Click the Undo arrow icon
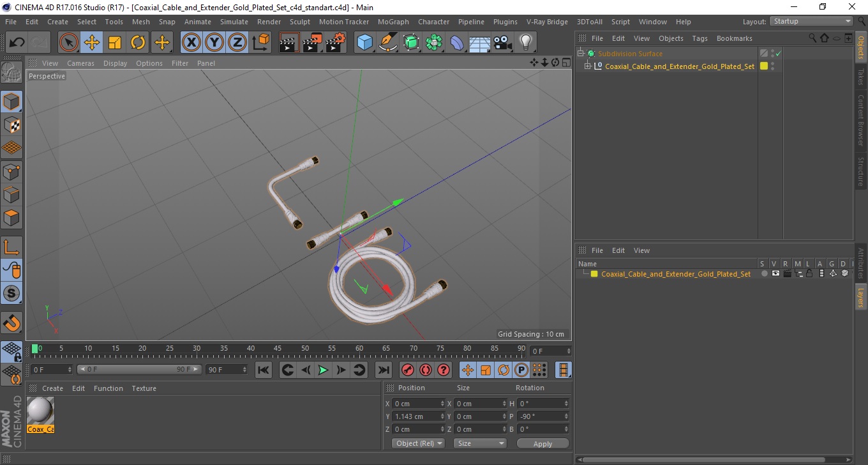Screen dimensions: 868x465 (x=17, y=43)
